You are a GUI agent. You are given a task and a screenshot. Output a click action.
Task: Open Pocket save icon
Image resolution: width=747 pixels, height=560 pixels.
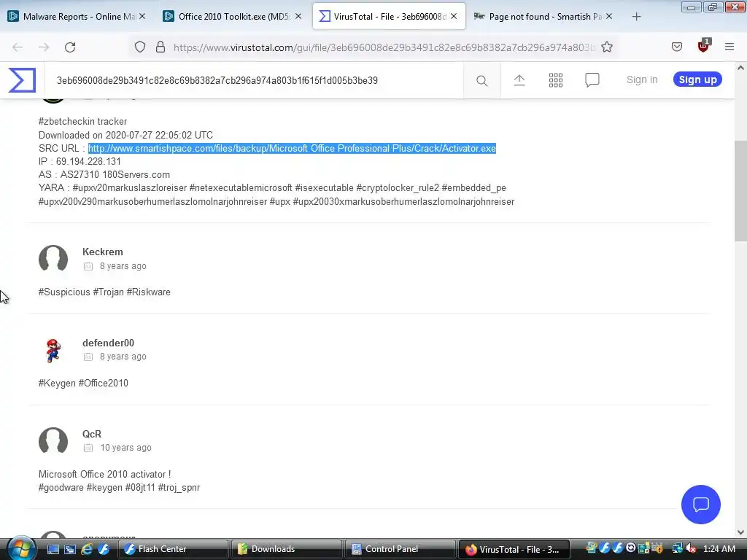click(676, 47)
